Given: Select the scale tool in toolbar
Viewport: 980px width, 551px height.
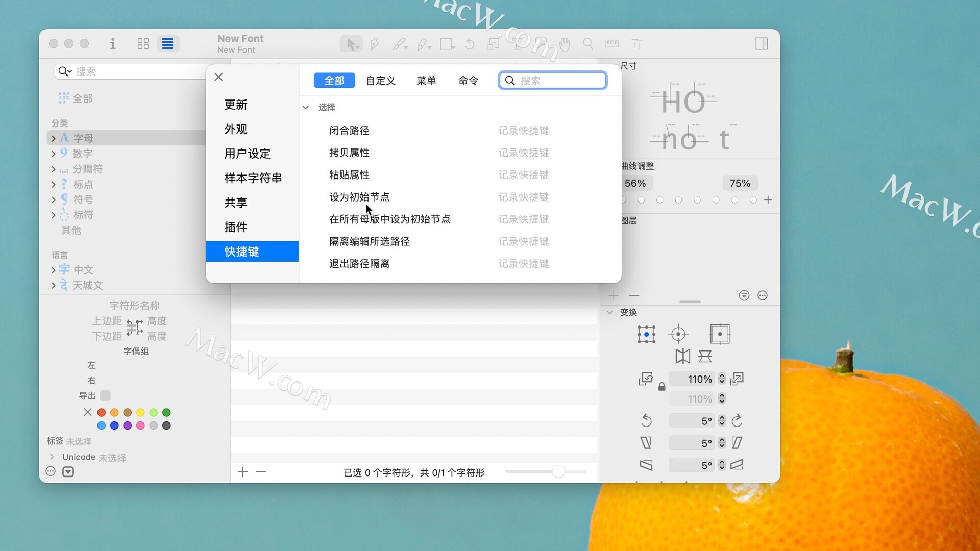Looking at the screenshot, I should coord(494,44).
